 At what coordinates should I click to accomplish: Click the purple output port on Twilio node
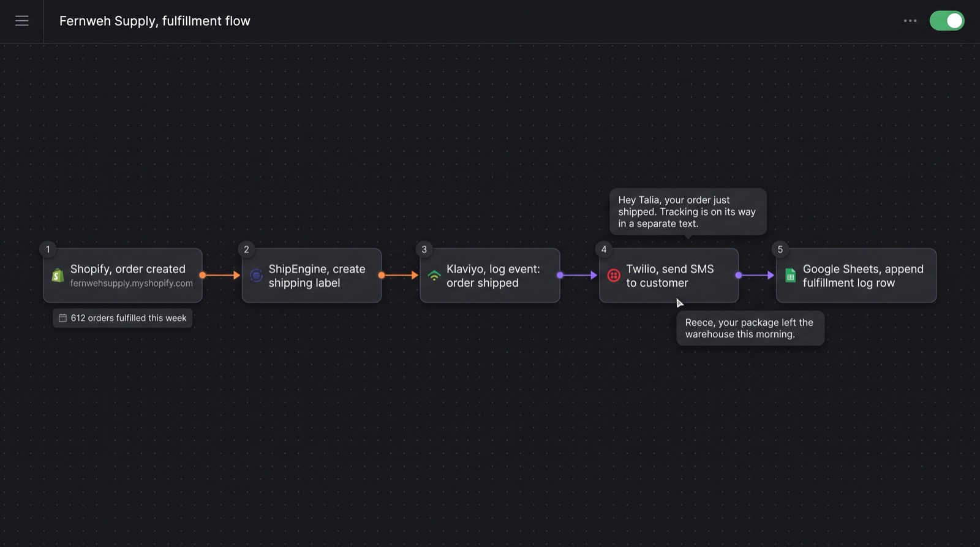(x=739, y=276)
